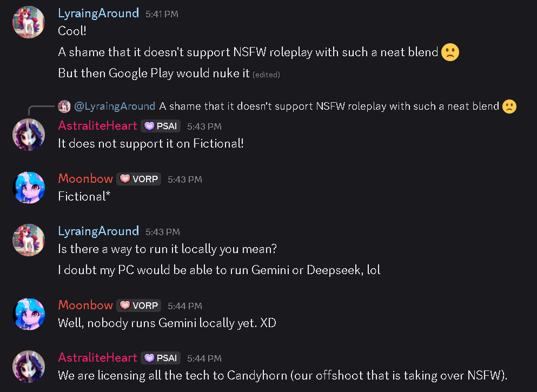Click the @LyraingAround mention in the reply preview
Viewport: 537px width, 392px height.
(115, 106)
